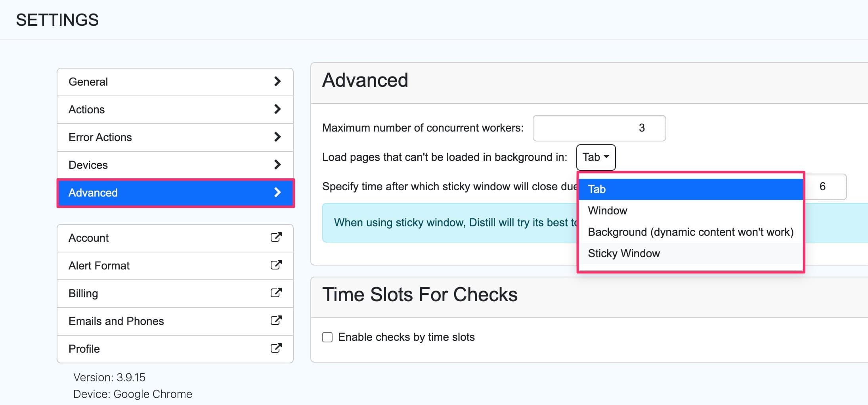Click the chevron next to Devices
The height and width of the screenshot is (405, 868).
[x=277, y=165]
